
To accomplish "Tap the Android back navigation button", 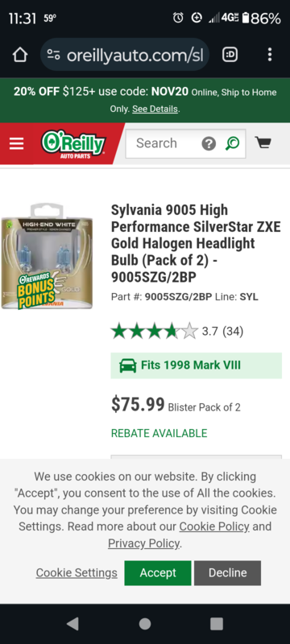I will click(x=72, y=624).
